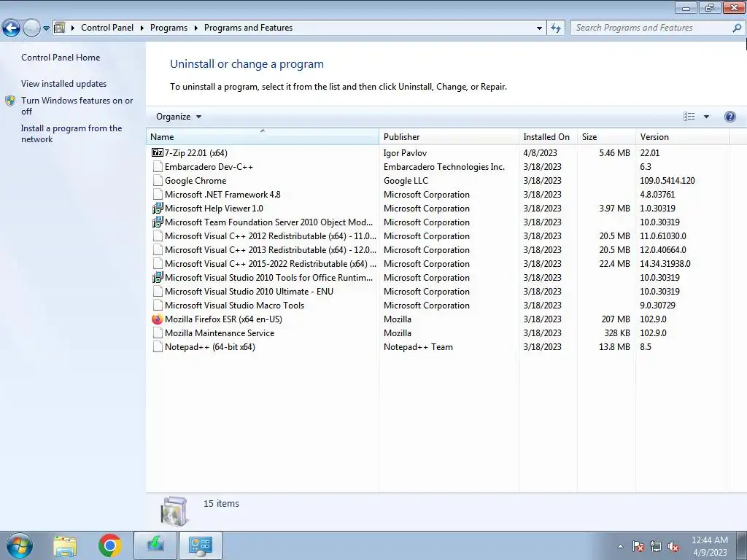Select Mozilla Firefox ESR (x64 en-US) entry

click(x=223, y=319)
